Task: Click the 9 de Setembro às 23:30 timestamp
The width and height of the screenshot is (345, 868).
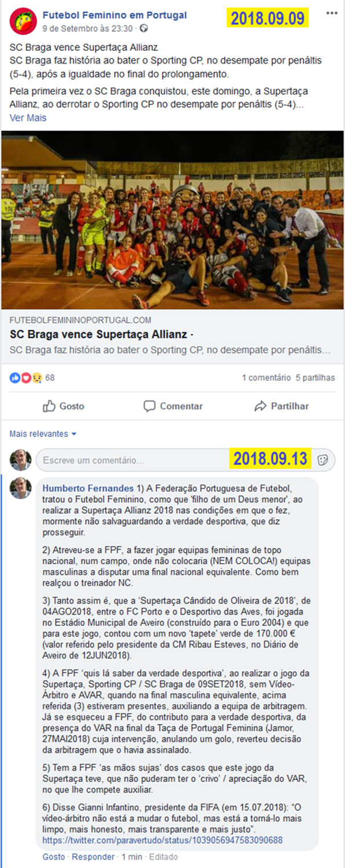Action: tap(89, 28)
